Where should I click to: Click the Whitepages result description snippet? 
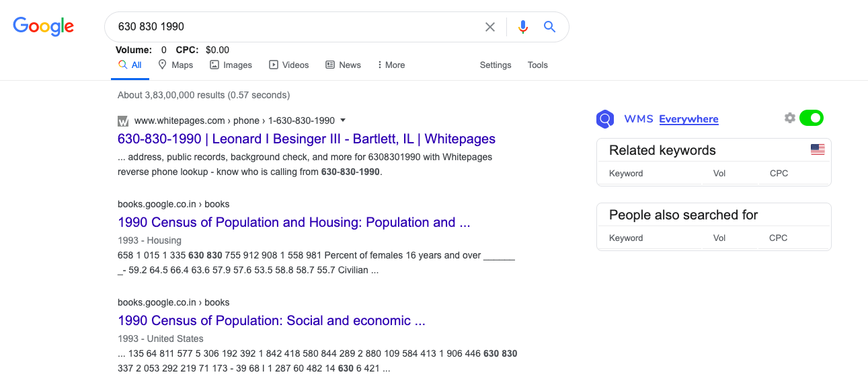pyautogui.click(x=305, y=164)
